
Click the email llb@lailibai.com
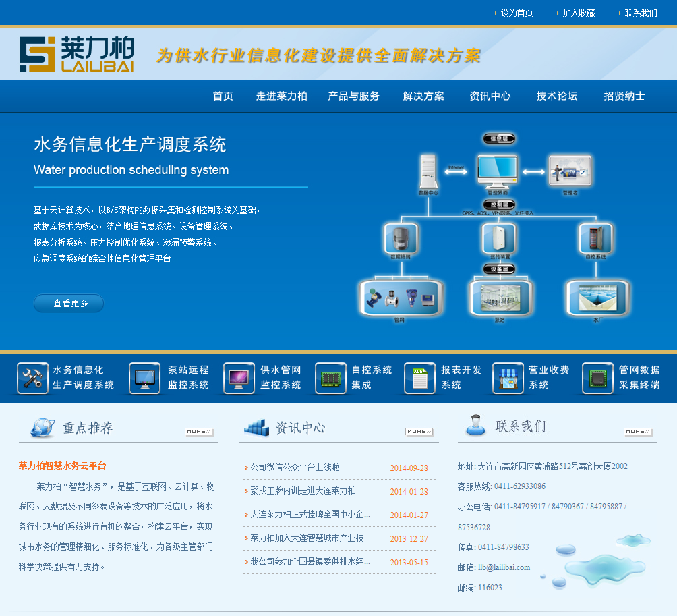click(x=504, y=567)
